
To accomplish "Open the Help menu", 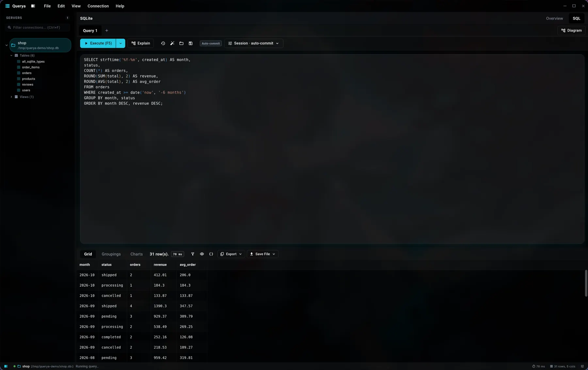I will [x=120, y=6].
